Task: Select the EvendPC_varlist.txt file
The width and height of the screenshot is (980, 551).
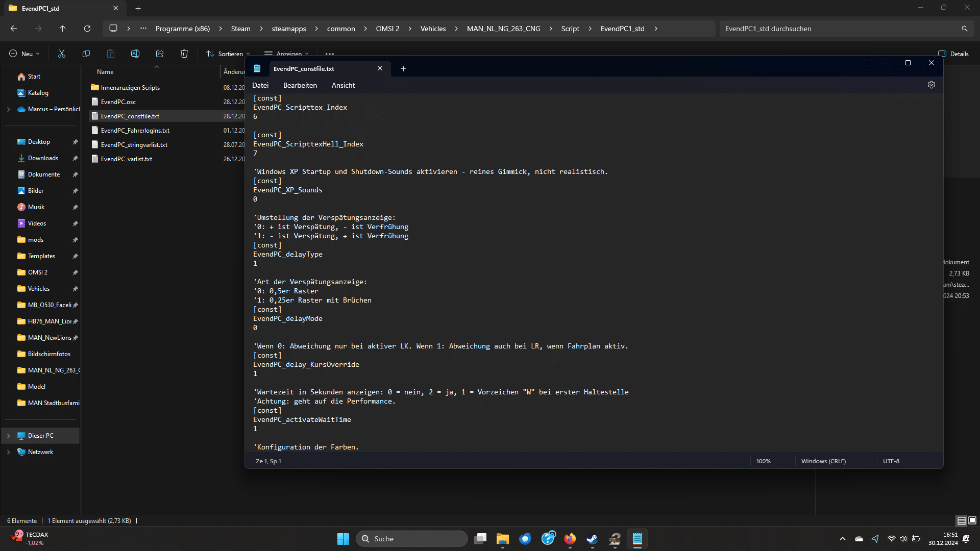Action: [x=127, y=159]
